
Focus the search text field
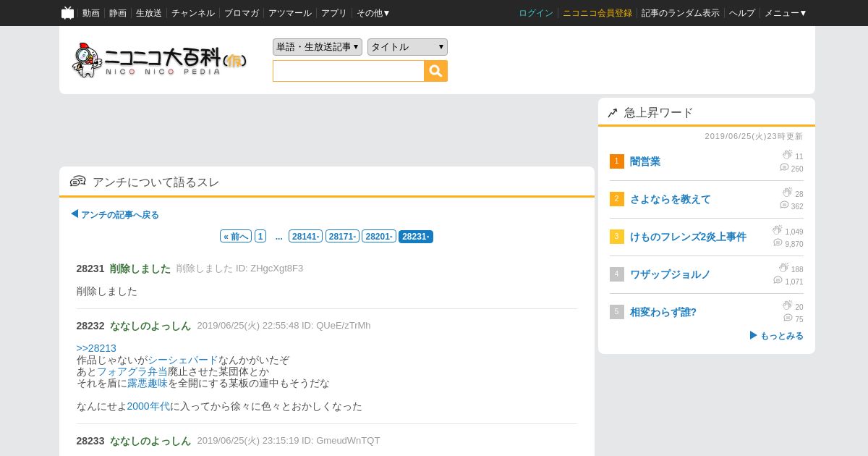pyautogui.click(x=349, y=71)
